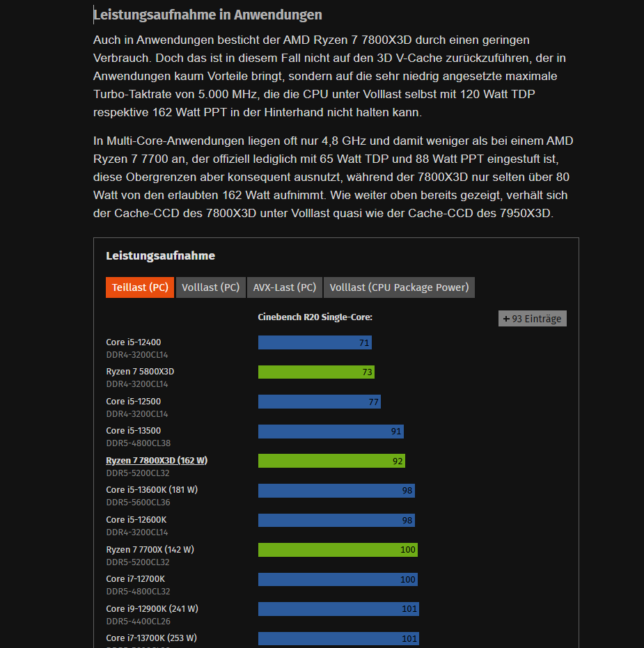Select the Teillast (PC) tab
The image size is (644, 648).
[x=140, y=287]
